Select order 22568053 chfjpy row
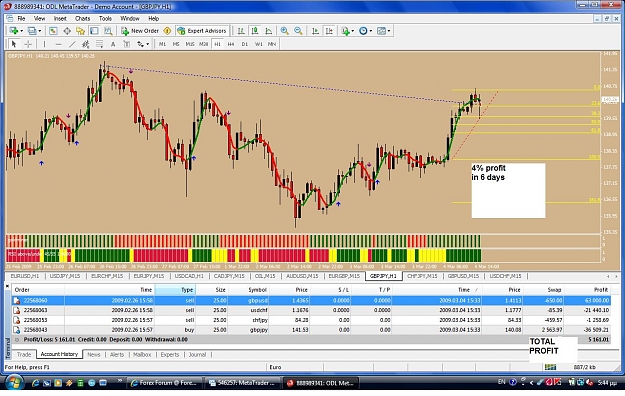This screenshot has height=396, width=625. coord(311,320)
